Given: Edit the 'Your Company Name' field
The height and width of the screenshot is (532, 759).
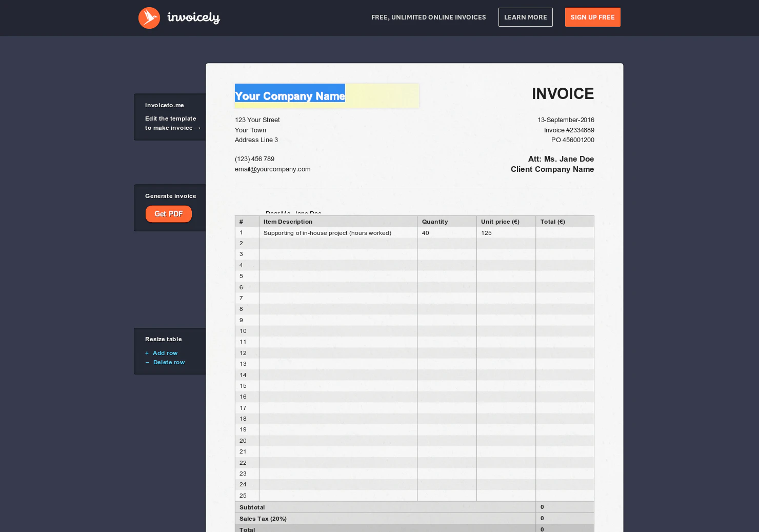Looking at the screenshot, I should [x=290, y=96].
